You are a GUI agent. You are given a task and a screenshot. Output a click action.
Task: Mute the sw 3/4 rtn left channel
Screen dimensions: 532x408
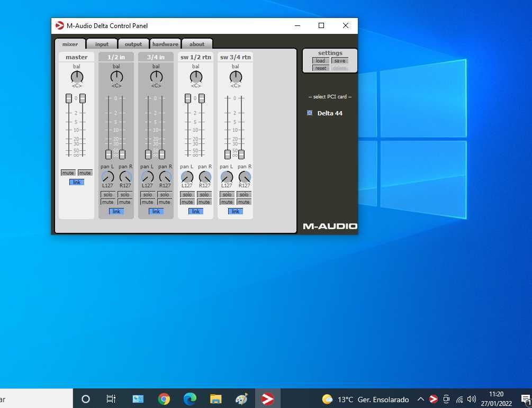[x=227, y=202]
